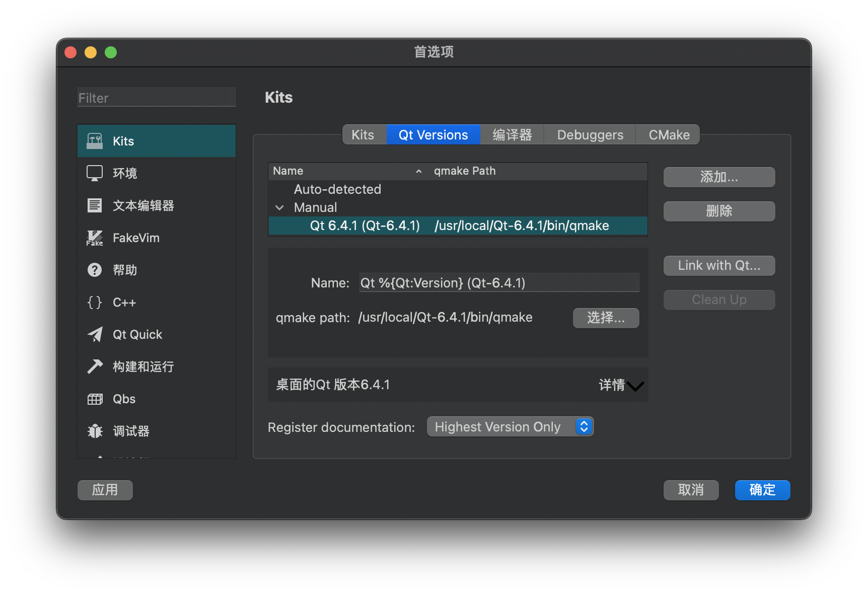Collapse the Manual tree group
Image resolution: width=868 pixels, height=594 pixels.
pos(280,207)
